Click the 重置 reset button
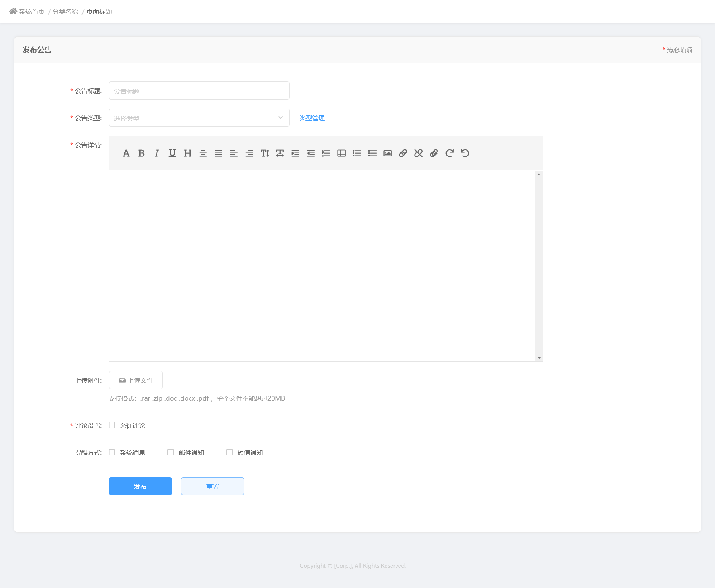 tap(213, 486)
